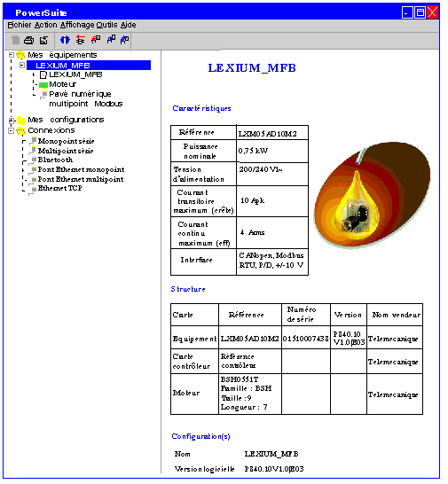Click P840.10 V1.0IE03 in the Version column

tap(350, 339)
